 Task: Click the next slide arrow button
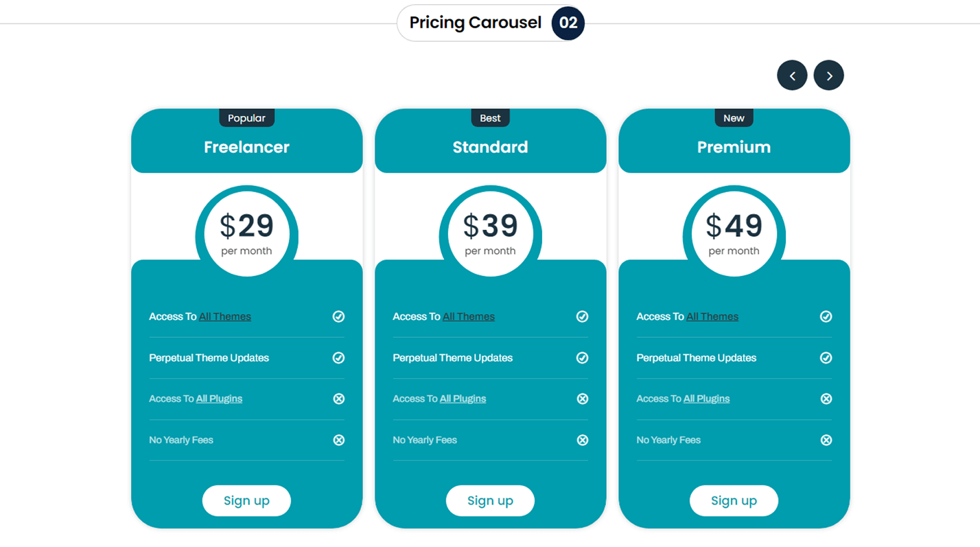coord(828,75)
